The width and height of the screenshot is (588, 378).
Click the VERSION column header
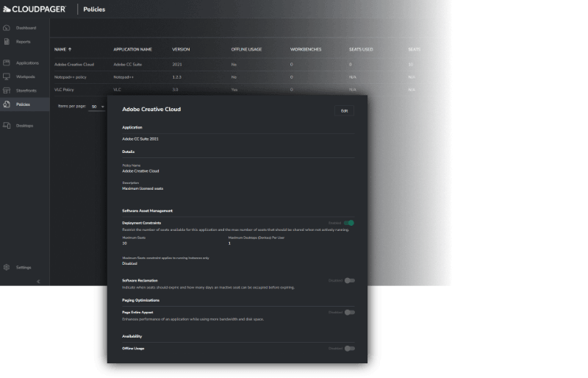pyautogui.click(x=181, y=49)
